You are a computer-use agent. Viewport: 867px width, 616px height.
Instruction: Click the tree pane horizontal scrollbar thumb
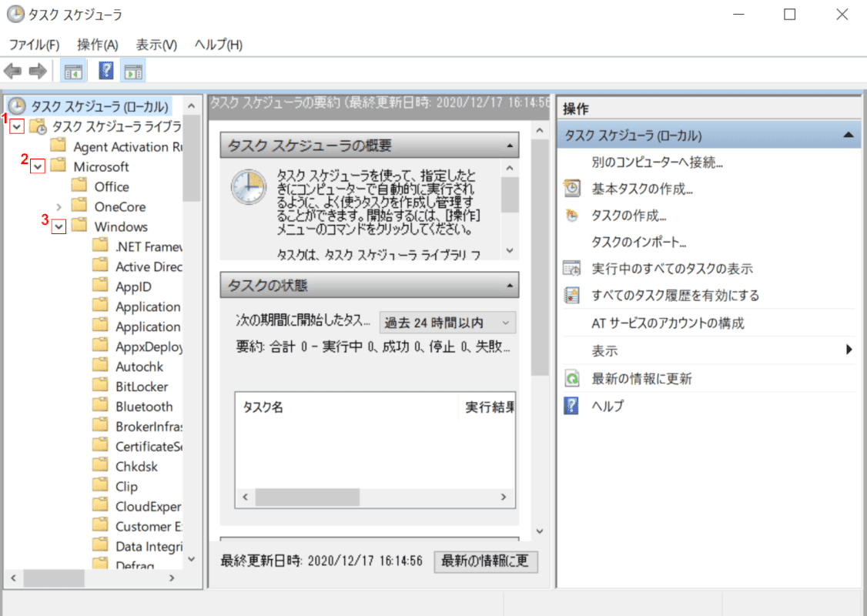click(54, 578)
